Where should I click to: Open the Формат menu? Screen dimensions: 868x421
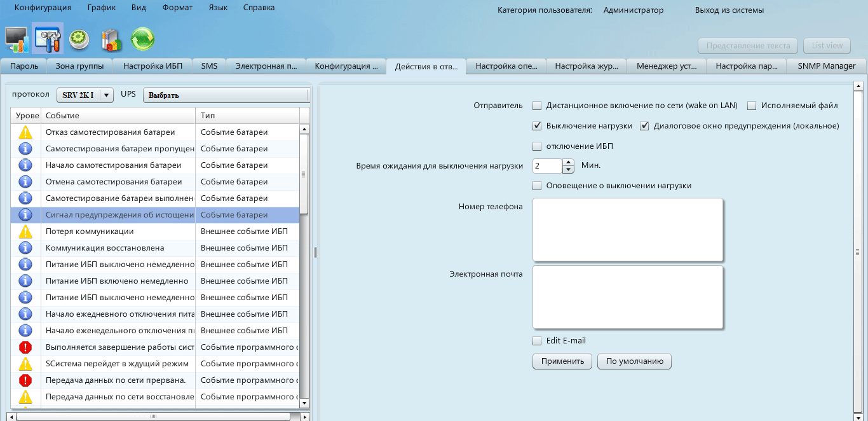[x=177, y=8]
